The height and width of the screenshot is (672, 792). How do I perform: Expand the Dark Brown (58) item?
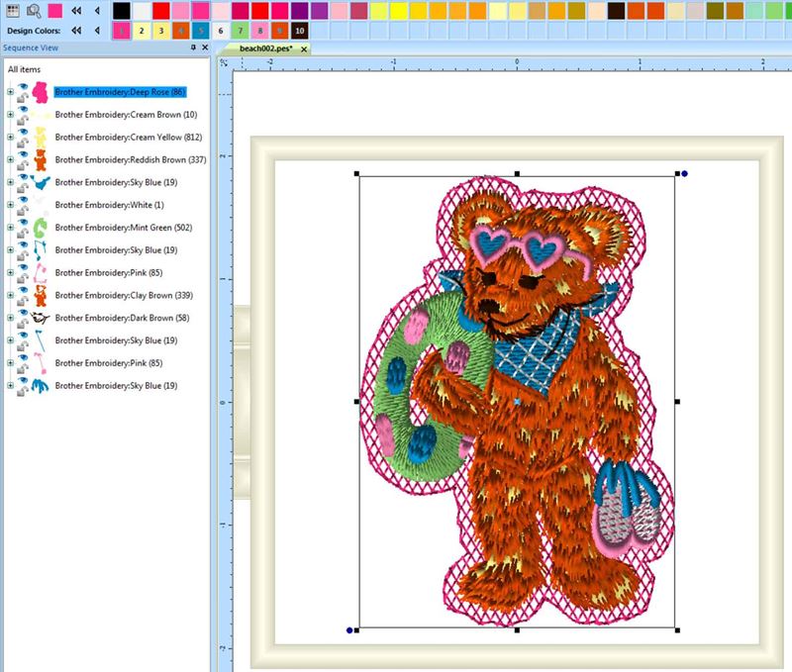tap(10, 318)
